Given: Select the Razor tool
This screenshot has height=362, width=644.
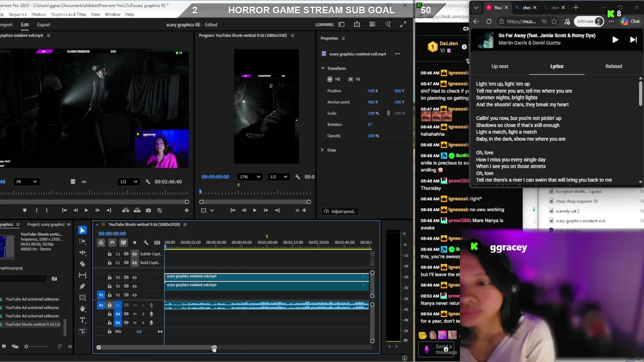Looking at the screenshot, I should (83, 263).
